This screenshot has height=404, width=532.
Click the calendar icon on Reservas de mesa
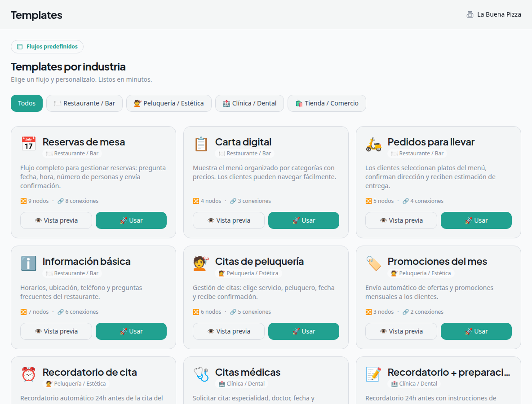[x=28, y=143]
